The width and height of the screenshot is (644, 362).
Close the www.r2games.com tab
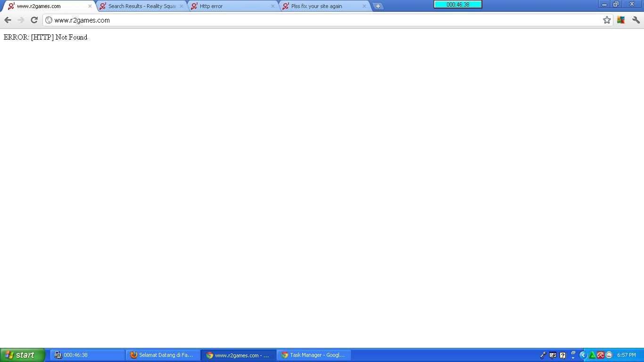90,6
